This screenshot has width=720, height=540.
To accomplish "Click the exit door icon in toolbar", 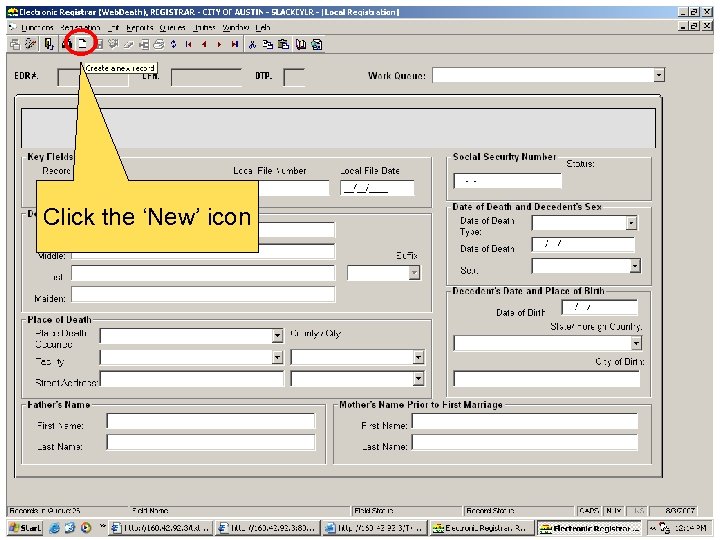I will 48,44.
